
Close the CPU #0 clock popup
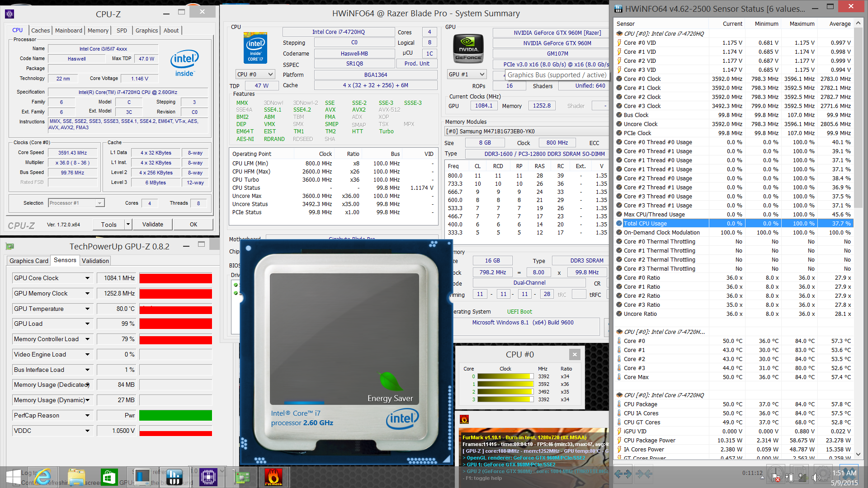point(575,354)
